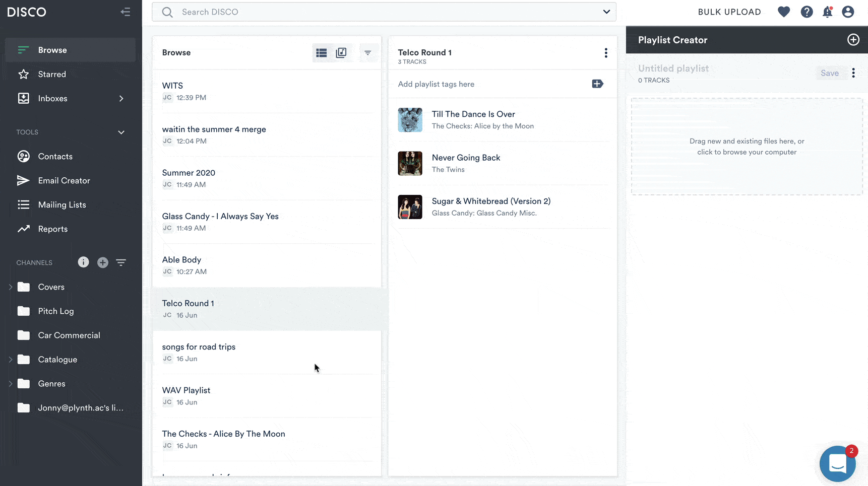Expand the Catalogue channel folder
Image resolution: width=868 pixels, height=486 pixels.
[10, 359]
